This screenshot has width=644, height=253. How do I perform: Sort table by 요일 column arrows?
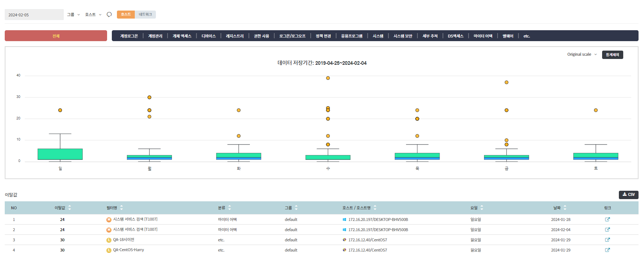(482, 208)
